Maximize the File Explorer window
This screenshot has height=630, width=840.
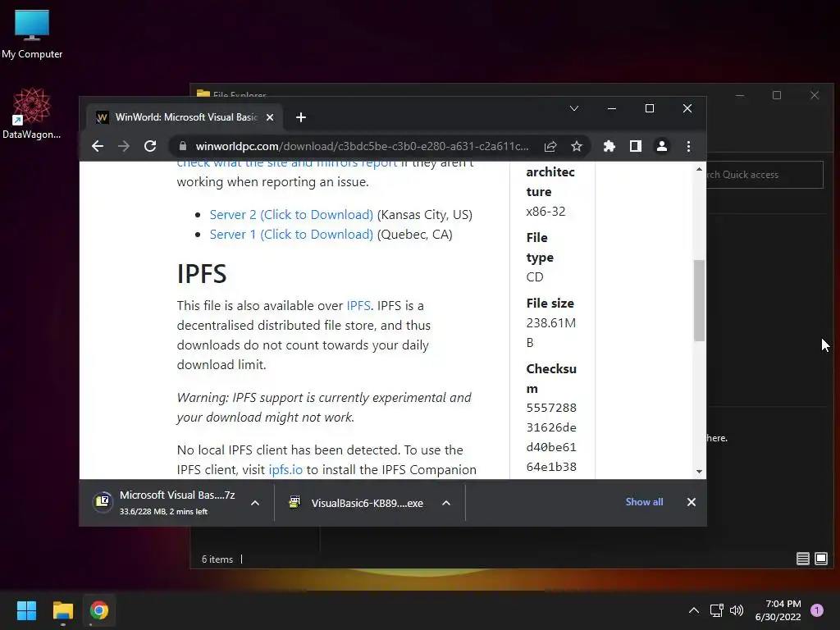777,95
